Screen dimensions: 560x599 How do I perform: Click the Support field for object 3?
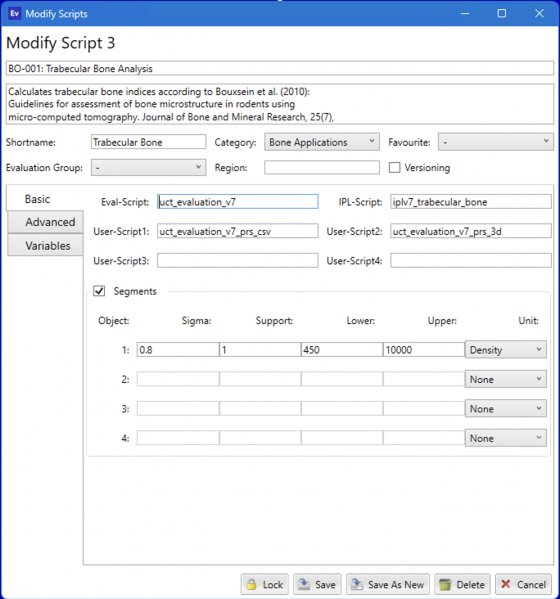(260, 408)
